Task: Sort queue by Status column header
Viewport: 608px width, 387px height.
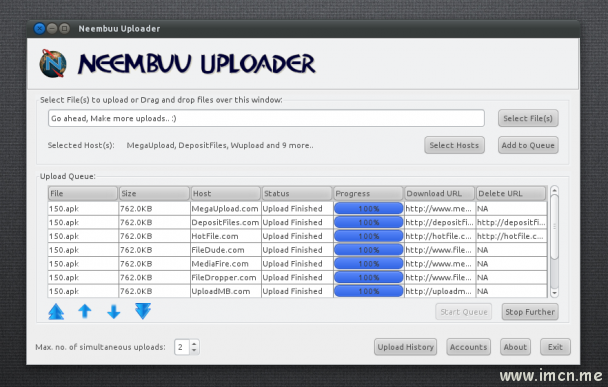Action: click(297, 193)
